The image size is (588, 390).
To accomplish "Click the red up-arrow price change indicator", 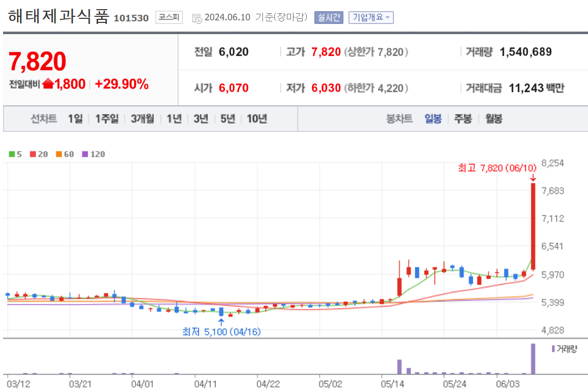I will coord(48,85).
